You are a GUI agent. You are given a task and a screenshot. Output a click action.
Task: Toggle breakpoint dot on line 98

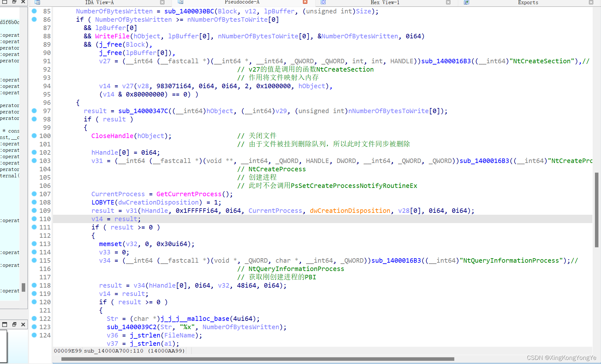34,119
